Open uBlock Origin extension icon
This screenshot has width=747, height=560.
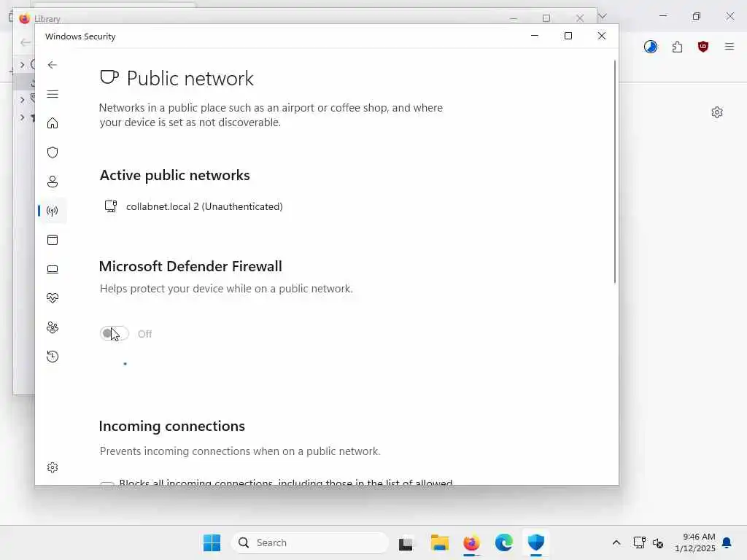pyautogui.click(x=703, y=47)
